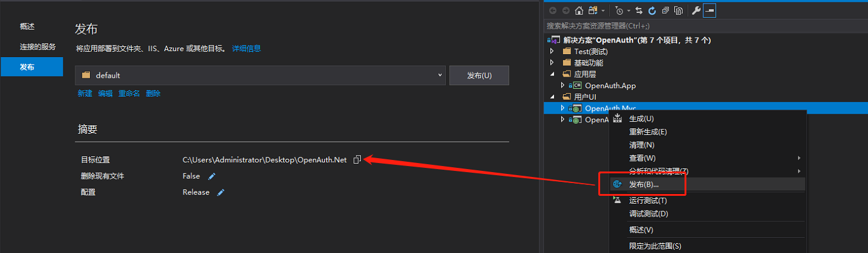Select 发布(B)... in the context menu
This screenshot has height=253, width=868.
(643, 184)
